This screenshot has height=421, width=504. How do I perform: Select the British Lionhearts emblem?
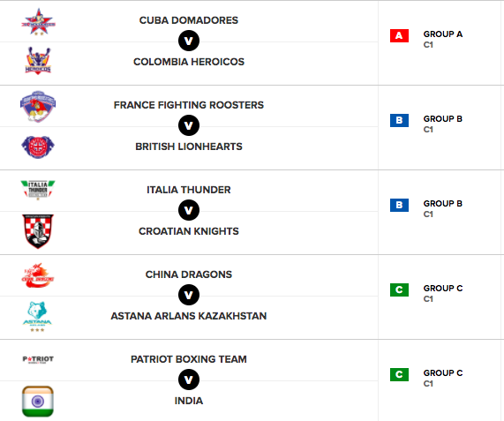pyautogui.click(x=38, y=147)
